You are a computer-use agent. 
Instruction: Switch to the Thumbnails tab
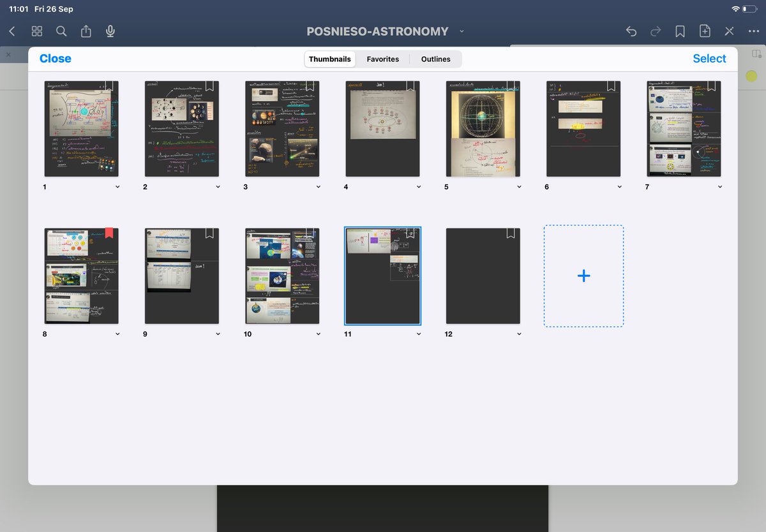330,59
